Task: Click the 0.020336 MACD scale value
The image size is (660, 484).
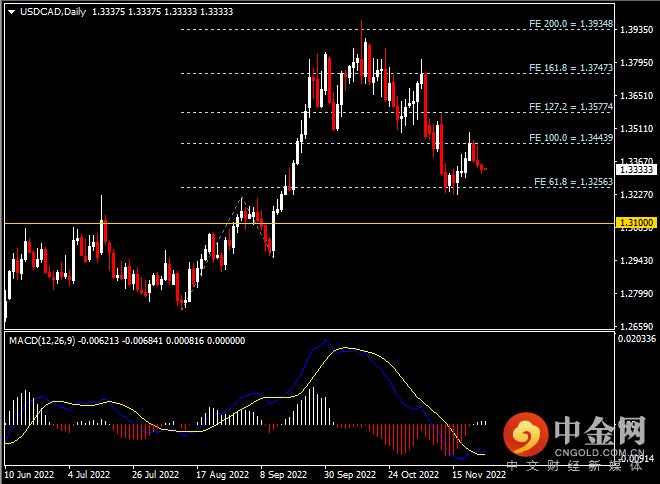Action: [x=637, y=340]
